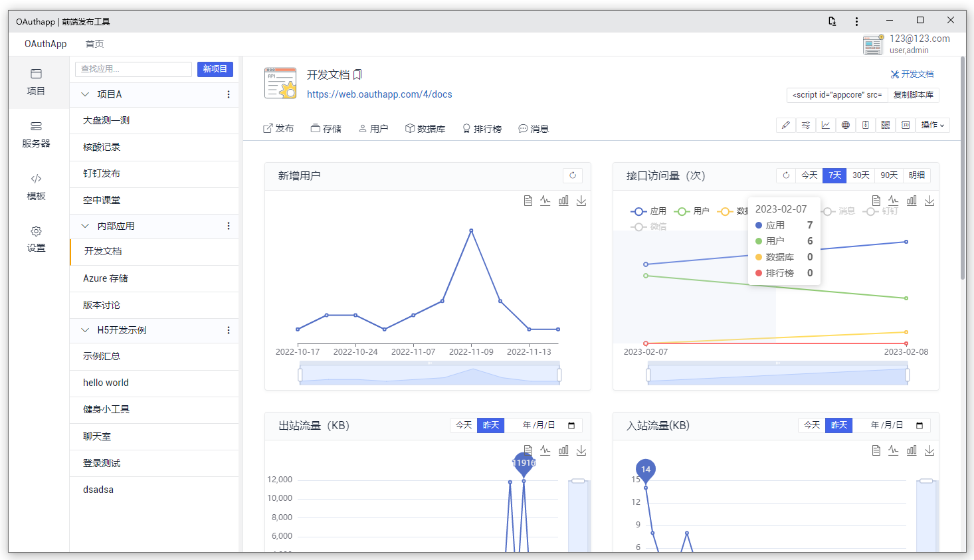Click the pencil edit icon in app toolbar
974x560 pixels.
(786, 125)
